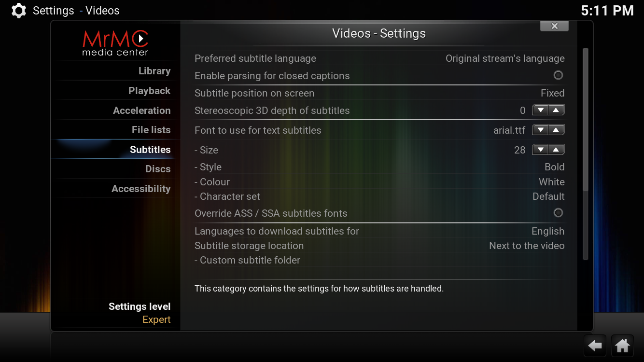Image resolution: width=644 pixels, height=362 pixels.
Task: Toggle Override ASS / SSA subtitles fonts
Action: [x=558, y=213]
